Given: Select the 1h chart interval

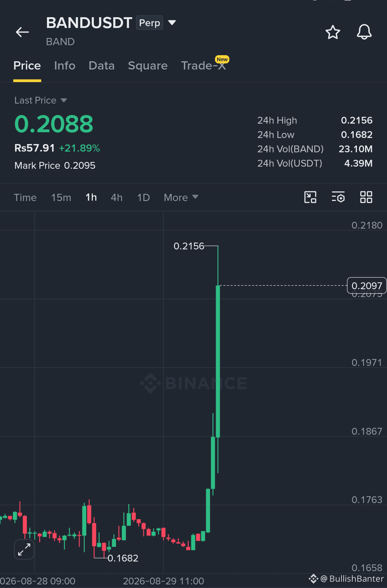Looking at the screenshot, I should [91, 197].
